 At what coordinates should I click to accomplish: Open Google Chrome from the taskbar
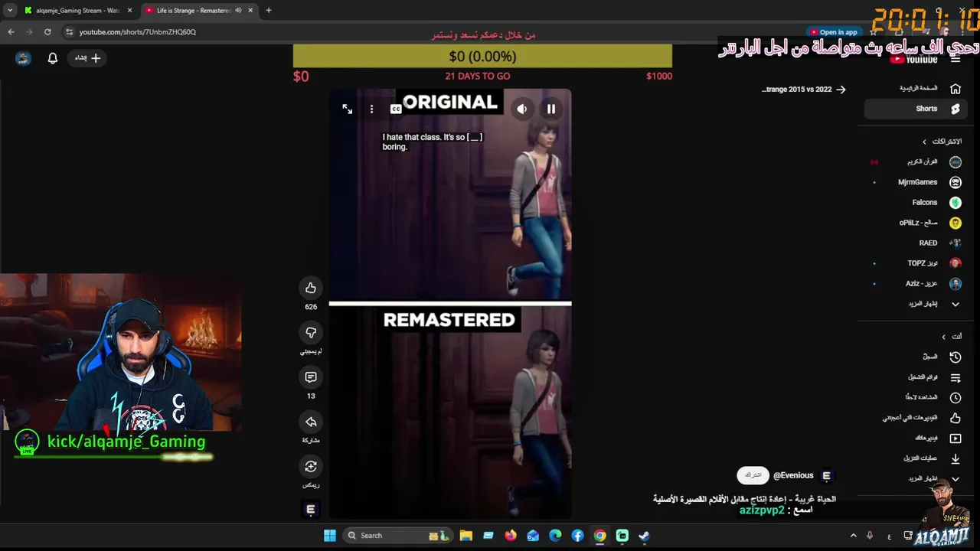[600, 536]
